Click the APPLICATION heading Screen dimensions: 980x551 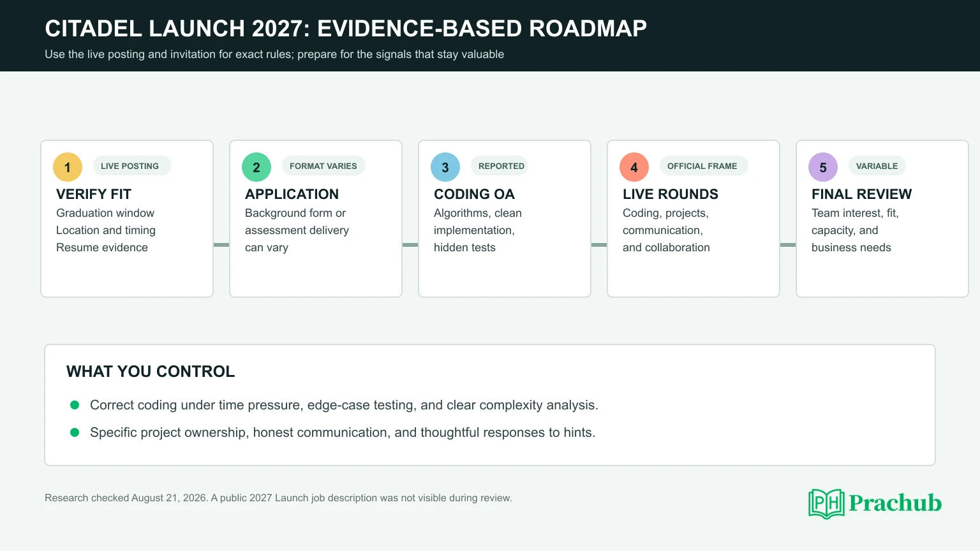coord(292,194)
